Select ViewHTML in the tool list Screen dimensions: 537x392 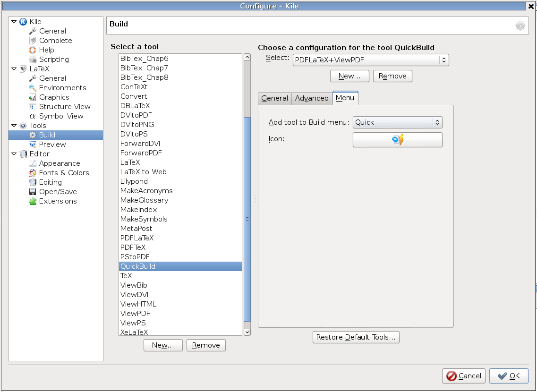pos(180,304)
